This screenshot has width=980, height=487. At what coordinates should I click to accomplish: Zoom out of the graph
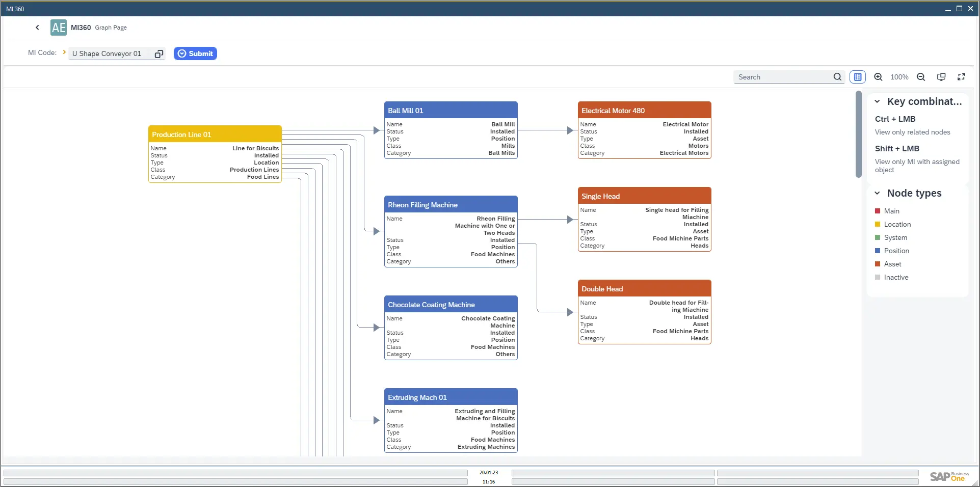921,77
